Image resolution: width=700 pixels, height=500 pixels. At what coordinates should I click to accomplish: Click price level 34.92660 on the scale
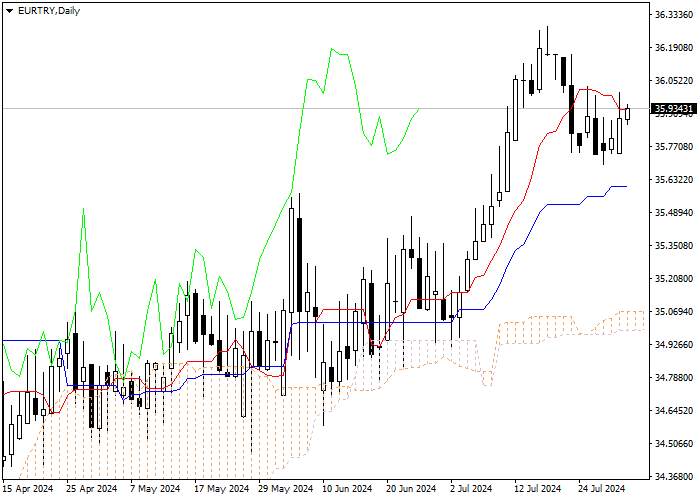point(674,344)
